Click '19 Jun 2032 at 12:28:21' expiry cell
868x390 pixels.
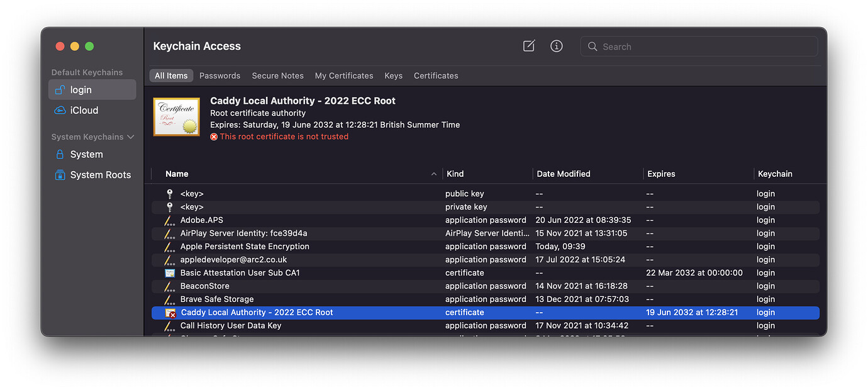(692, 313)
